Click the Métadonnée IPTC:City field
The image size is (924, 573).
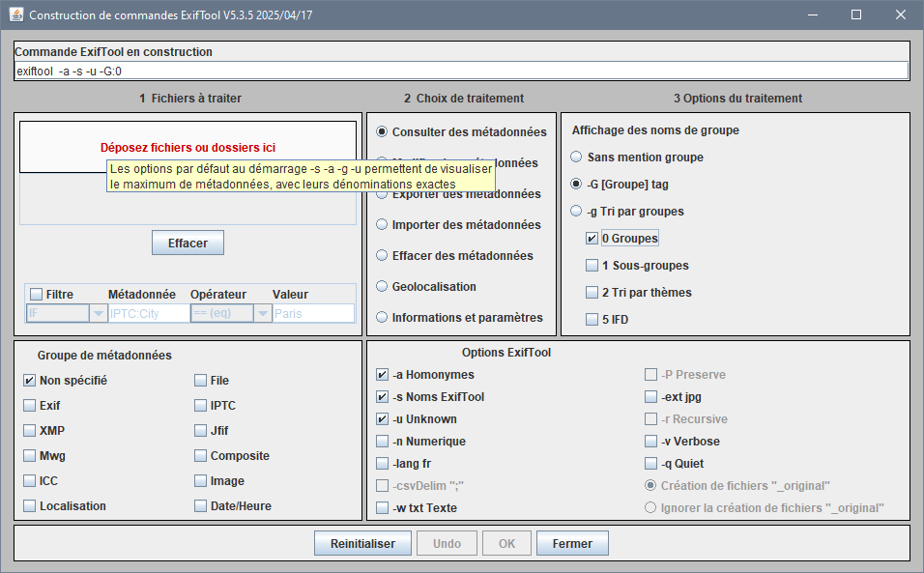(x=149, y=313)
